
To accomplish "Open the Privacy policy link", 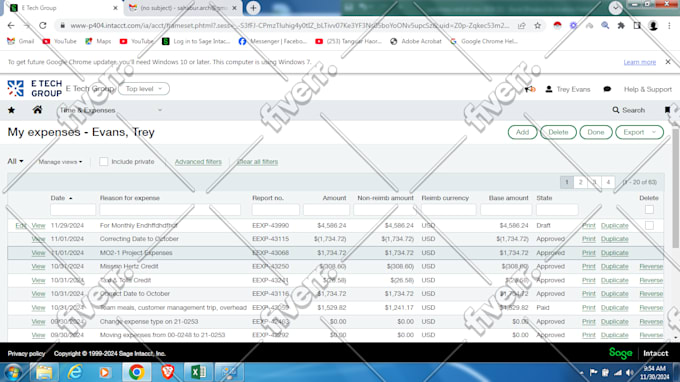I will [x=26, y=353].
